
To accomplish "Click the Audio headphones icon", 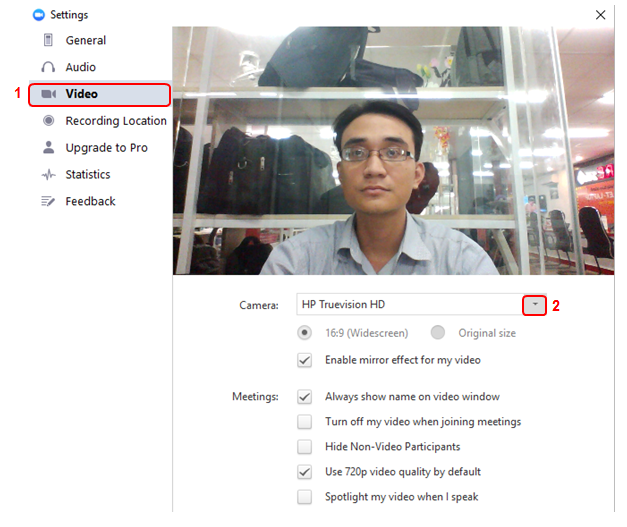I will point(48,67).
